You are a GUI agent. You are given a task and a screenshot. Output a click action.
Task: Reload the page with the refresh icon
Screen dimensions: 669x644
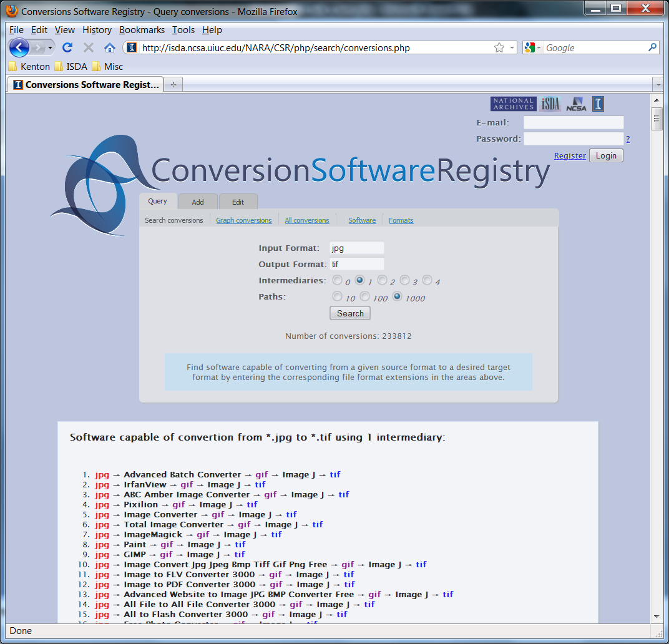click(x=67, y=47)
